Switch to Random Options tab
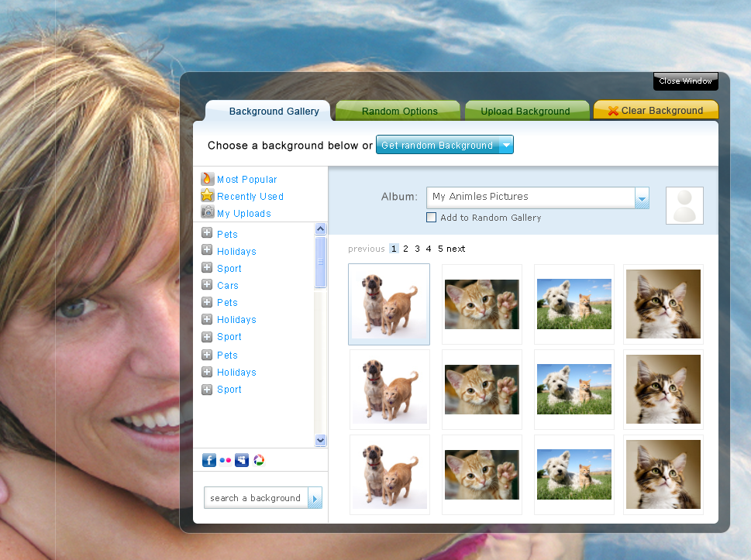The height and width of the screenshot is (560, 751). point(398,111)
